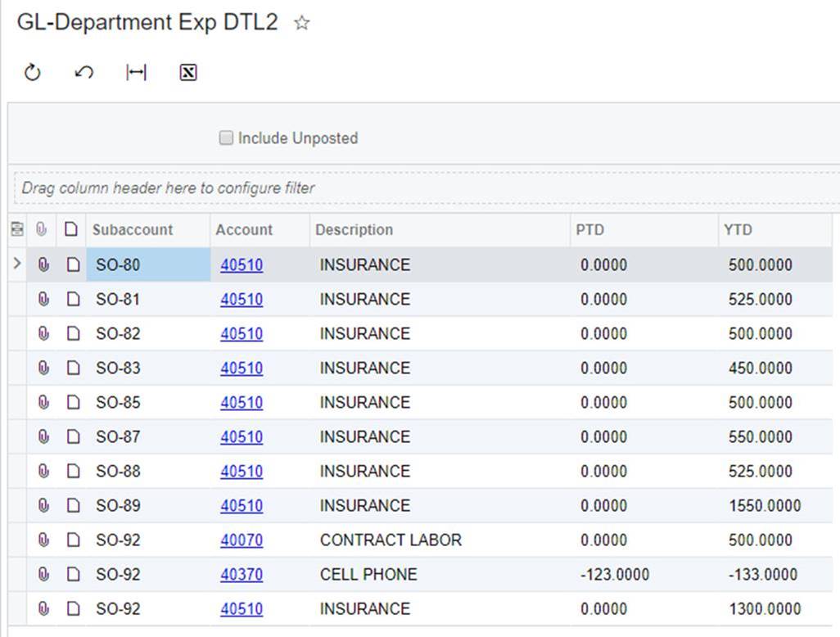Image resolution: width=840 pixels, height=637 pixels.
Task: Sort by the Account column header
Action: coord(244,230)
